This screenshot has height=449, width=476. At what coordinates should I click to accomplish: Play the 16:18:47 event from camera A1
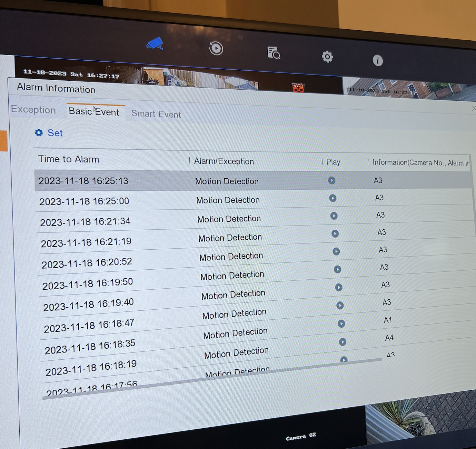click(341, 323)
